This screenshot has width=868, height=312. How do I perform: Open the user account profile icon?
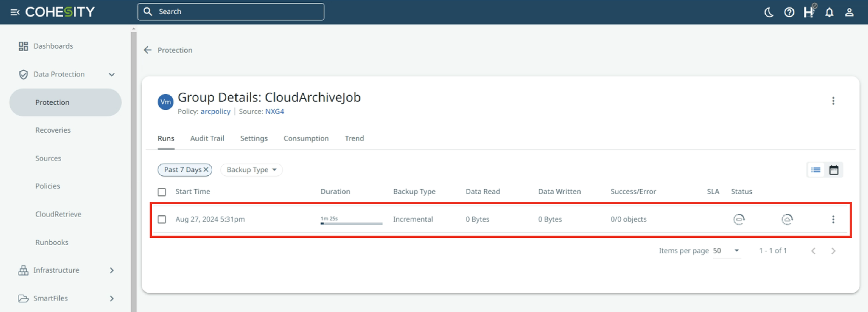point(849,12)
